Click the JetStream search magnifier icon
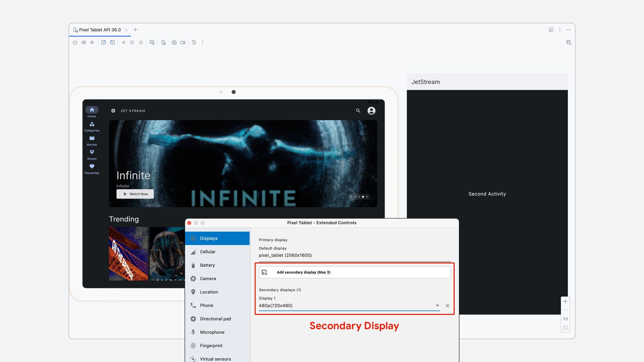The height and width of the screenshot is (362, 644). click(x=358, y=111)
